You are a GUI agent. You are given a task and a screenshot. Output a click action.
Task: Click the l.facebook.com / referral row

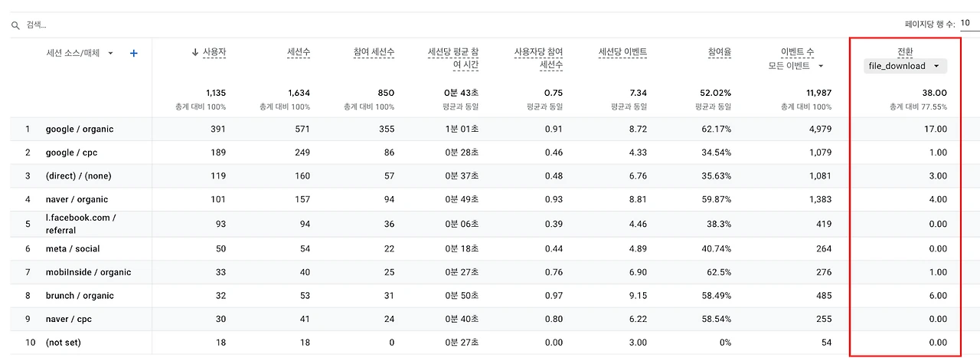click(80, 224)
